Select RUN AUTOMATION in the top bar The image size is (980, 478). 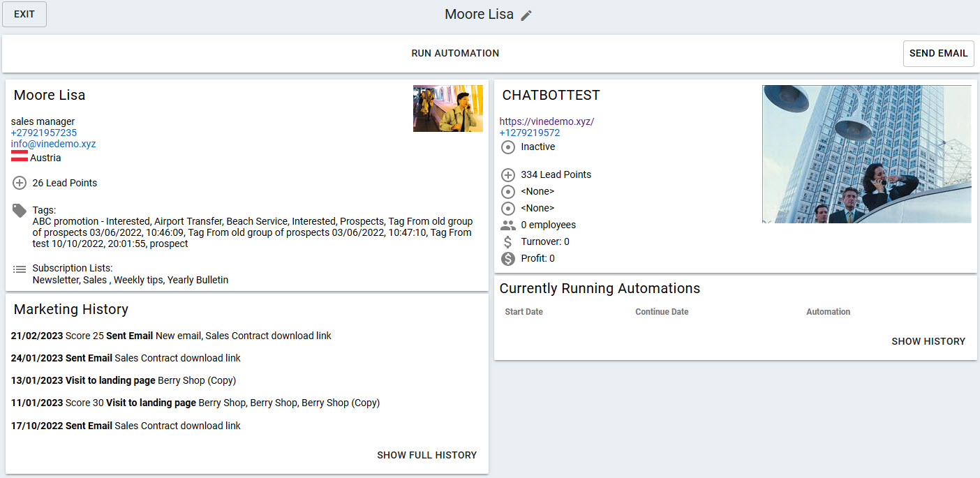(x=455, y=54)
